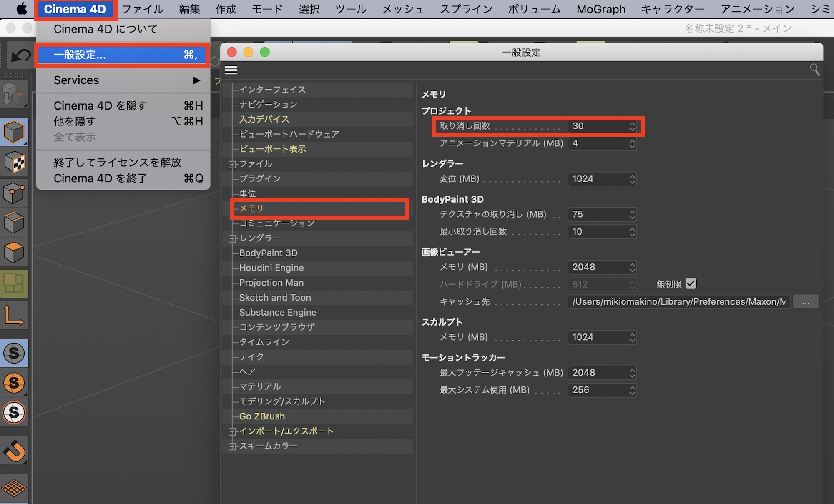Uncheck the 無制限 checkbox

[691, 284]
